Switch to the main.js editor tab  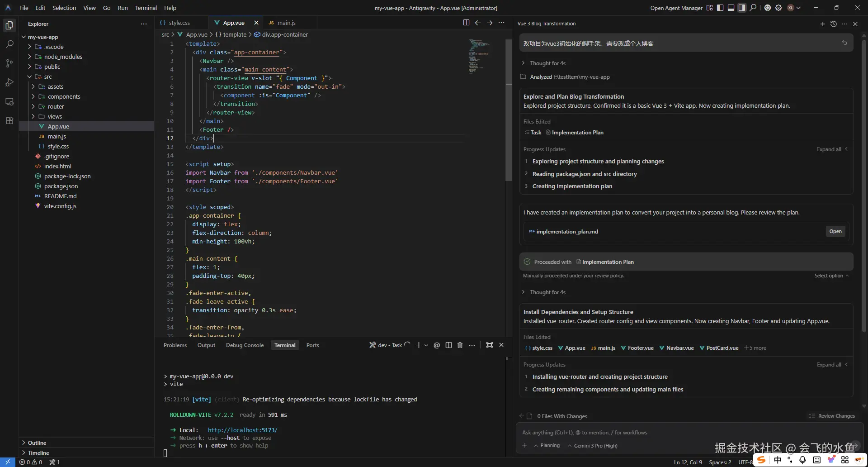point(286,23)
